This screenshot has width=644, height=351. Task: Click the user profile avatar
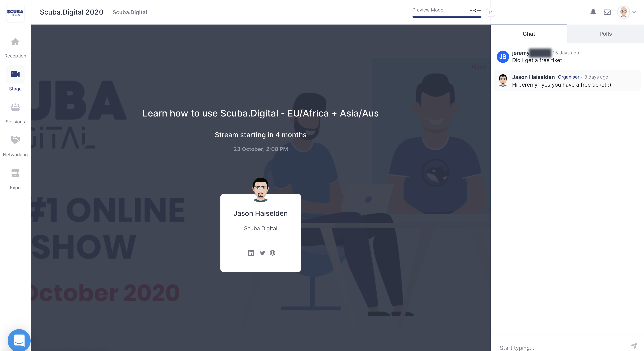pos(623,12)
